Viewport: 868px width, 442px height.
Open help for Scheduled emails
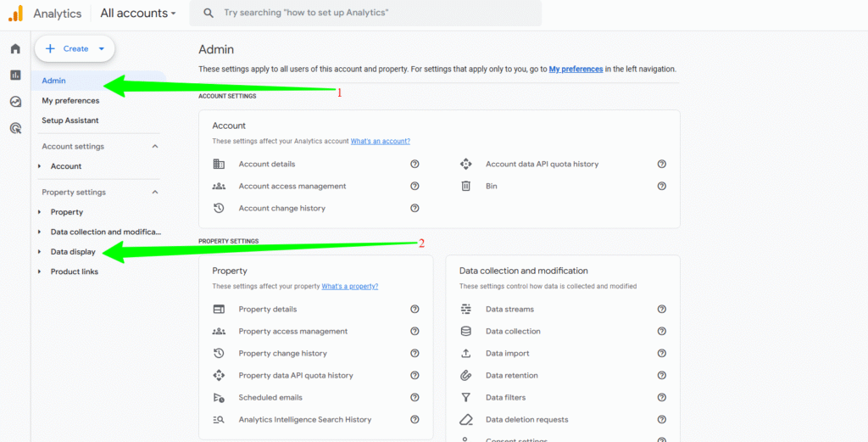(x=415, y=398)
